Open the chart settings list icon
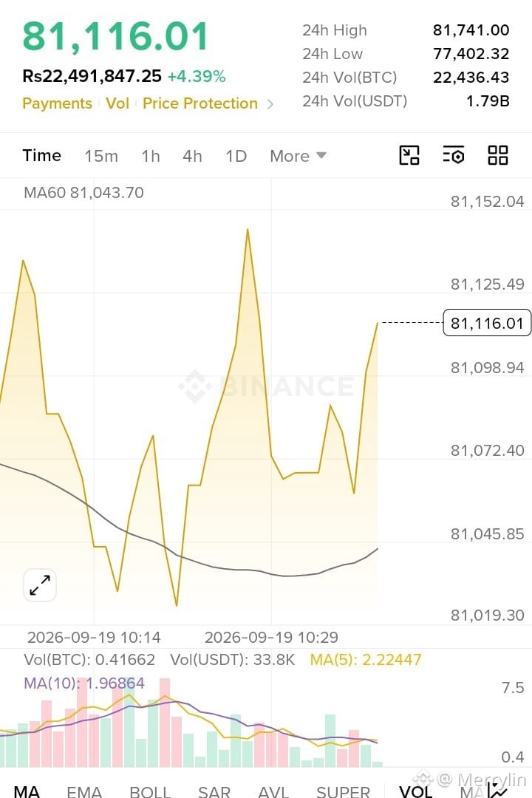Viewport: 532px width, 798px height. [454, 155]
